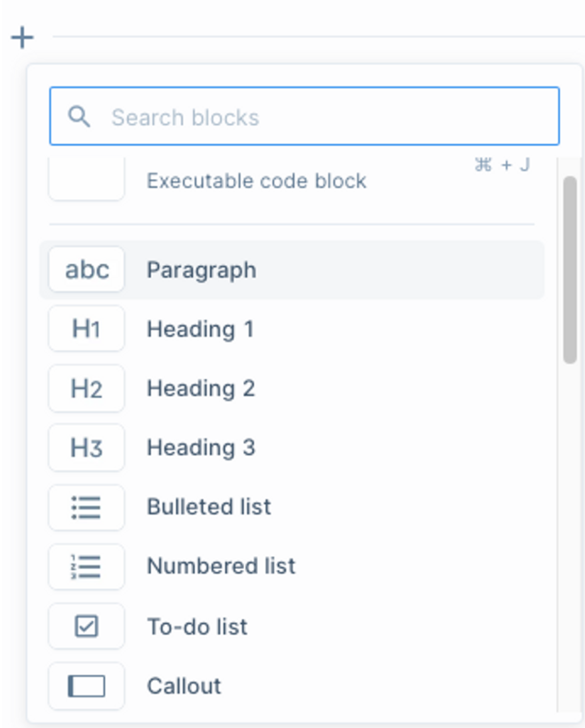Insert a Heading 2 block

click(x=292, y=388)
